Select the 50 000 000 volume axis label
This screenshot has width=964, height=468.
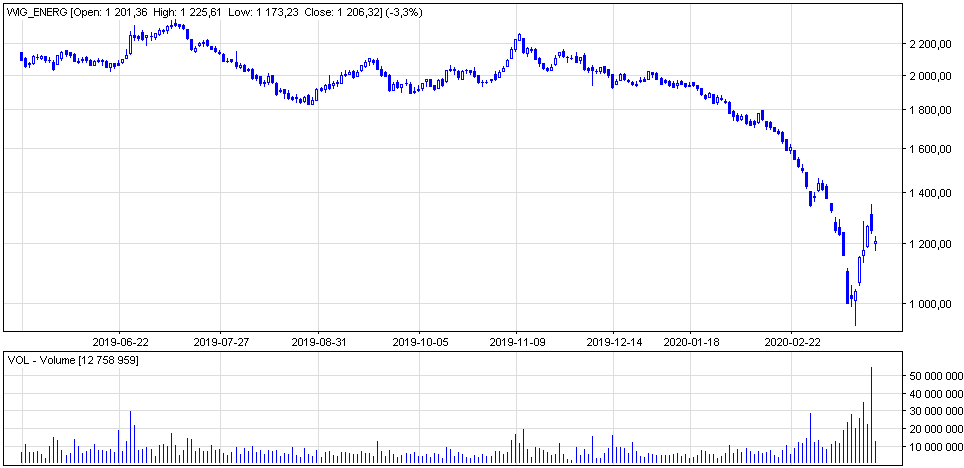(935, 376)
